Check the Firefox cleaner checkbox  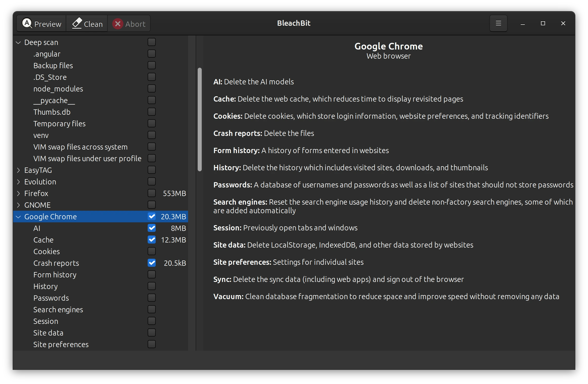152,193
